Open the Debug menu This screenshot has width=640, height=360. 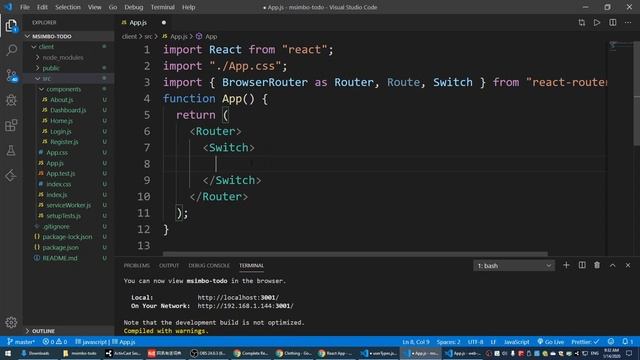pos(134,7)
